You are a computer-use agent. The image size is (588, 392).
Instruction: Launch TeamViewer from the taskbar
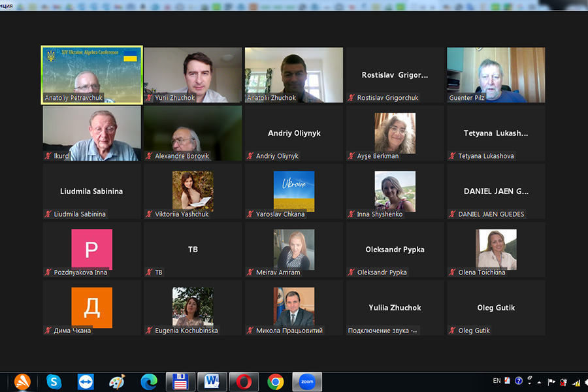click(x=86, y=382)
